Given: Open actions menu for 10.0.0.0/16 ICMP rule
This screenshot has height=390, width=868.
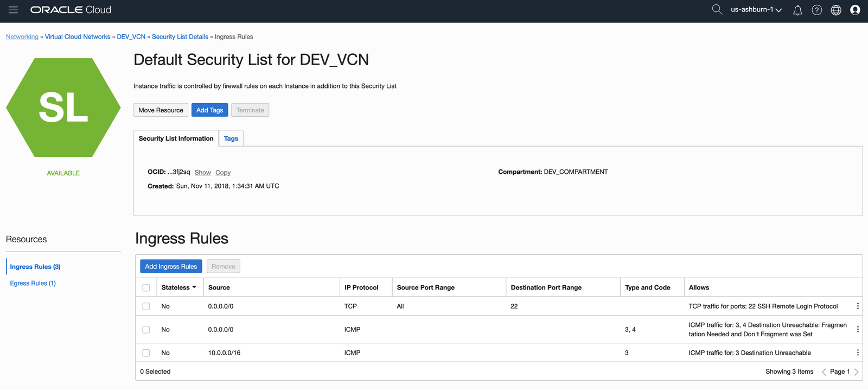Looking at the screenshot, I should pos(858,353).
